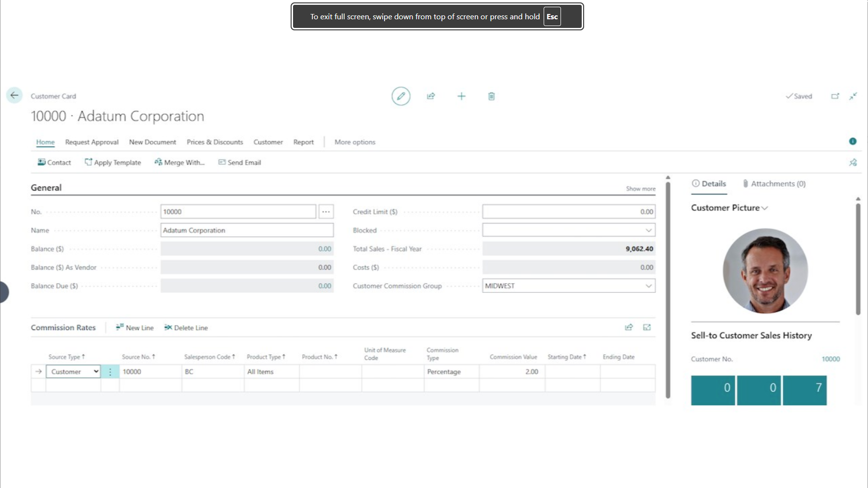
Task: Open page in new window icon
Action: point(835,96)
